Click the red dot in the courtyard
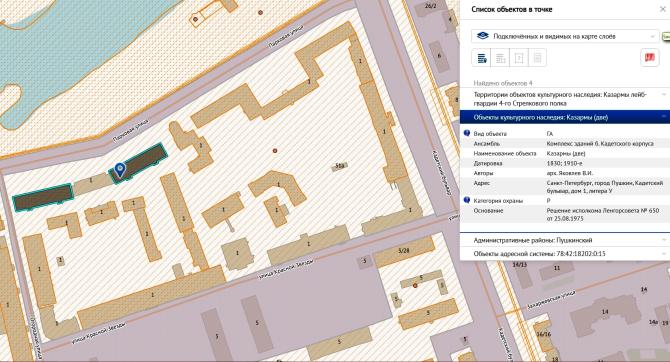 [x=275, y=150]
